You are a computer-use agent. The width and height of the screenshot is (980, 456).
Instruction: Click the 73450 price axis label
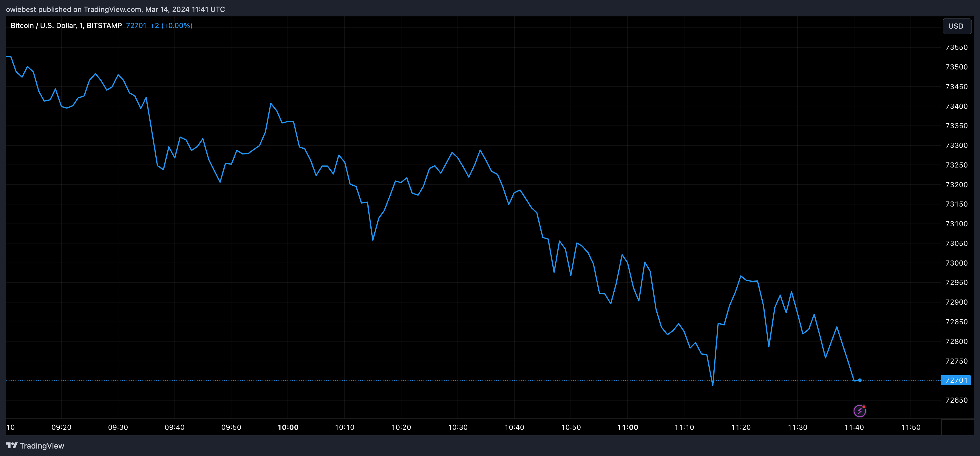[956, 87]
